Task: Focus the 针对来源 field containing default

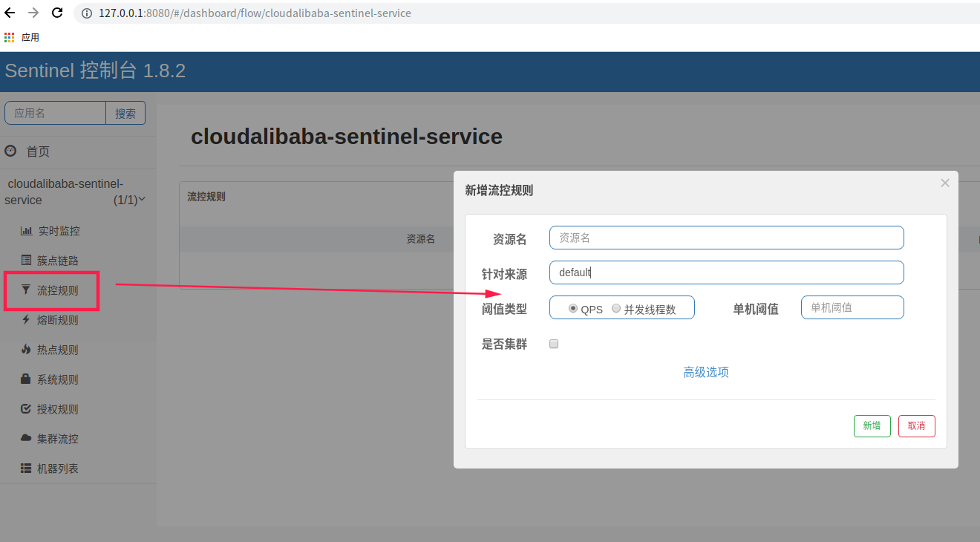Action: coord(727,272)
